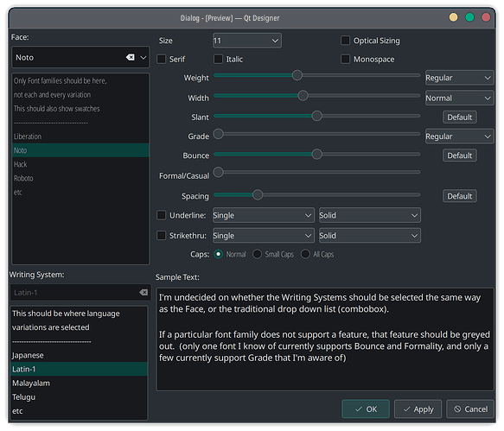Click the green maximize window button
504x431 pixels.
[x=469, y=17]
